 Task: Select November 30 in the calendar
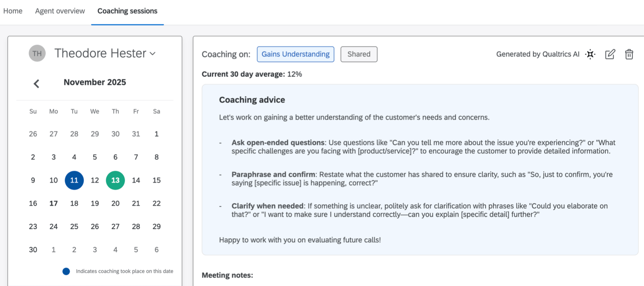(33, 250)
